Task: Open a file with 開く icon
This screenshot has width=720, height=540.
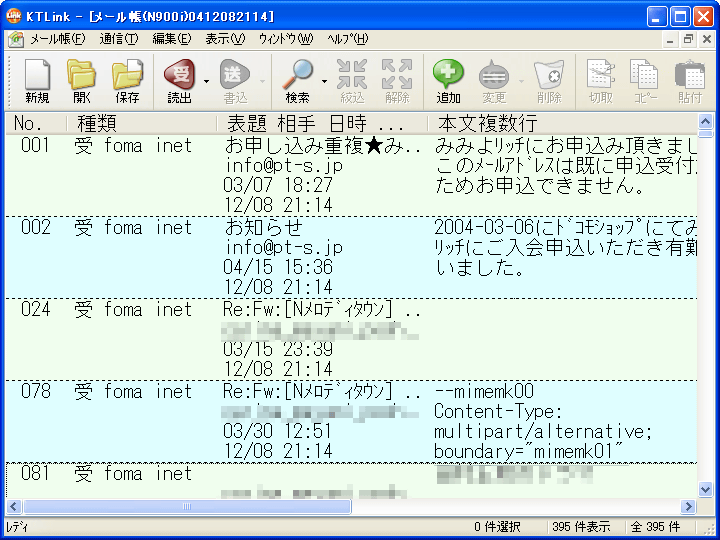Action: (x=82, y=82)
